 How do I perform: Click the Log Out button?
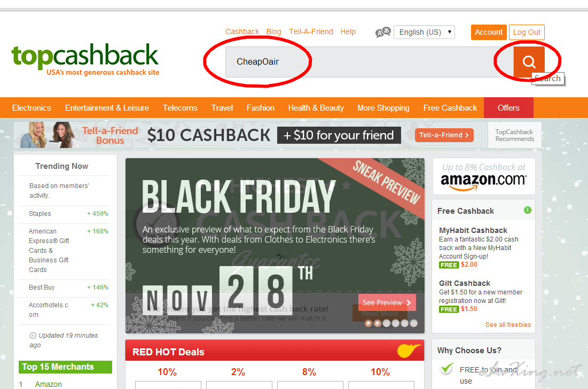click(527, 32)
